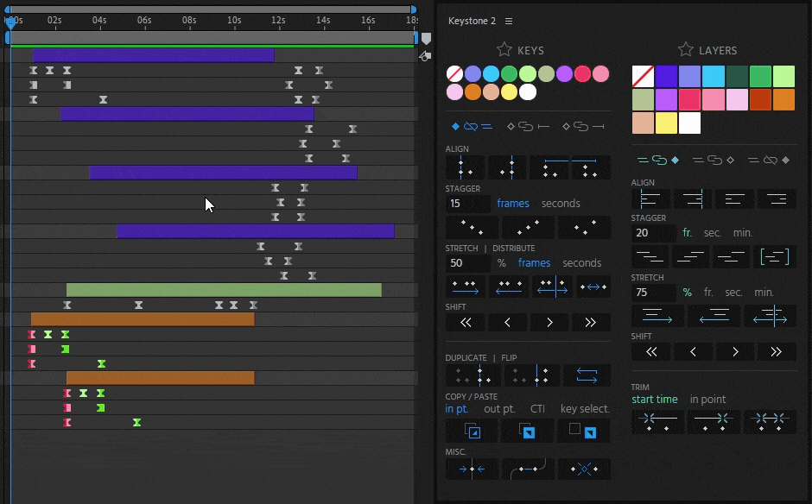
Task: Select the no-color key label swatch
Action: (x=454, y=74)
